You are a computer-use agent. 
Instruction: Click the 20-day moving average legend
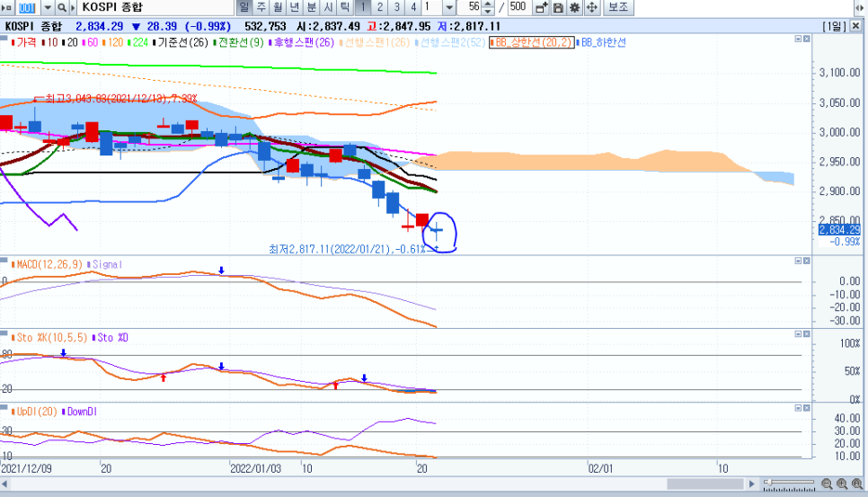(70, 42)
